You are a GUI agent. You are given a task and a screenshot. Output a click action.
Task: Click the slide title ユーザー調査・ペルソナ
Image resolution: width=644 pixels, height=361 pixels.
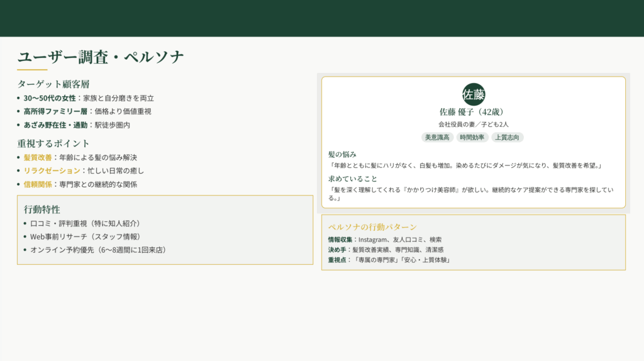(101, 57)
